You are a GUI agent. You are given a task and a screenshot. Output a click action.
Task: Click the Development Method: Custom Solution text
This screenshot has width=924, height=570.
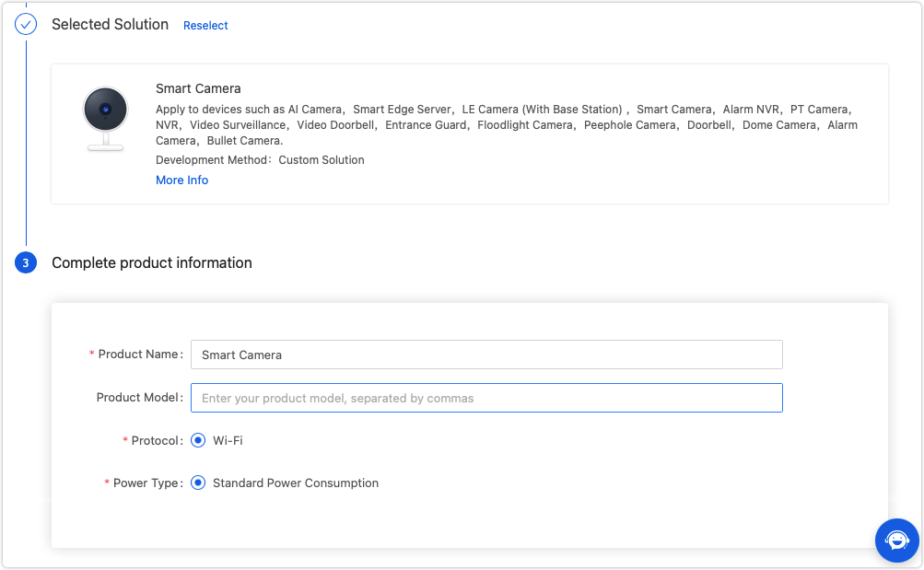tap(260, 160)
